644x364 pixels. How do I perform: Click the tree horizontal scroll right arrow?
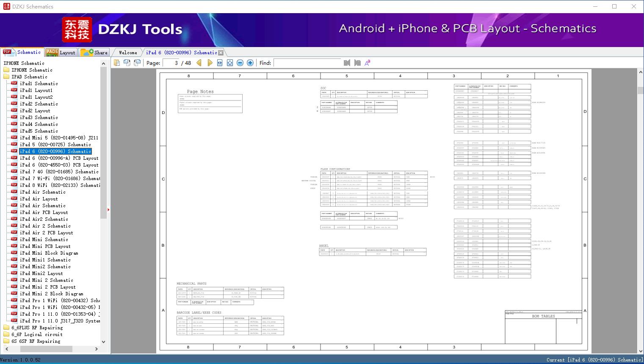coord(96,349)
